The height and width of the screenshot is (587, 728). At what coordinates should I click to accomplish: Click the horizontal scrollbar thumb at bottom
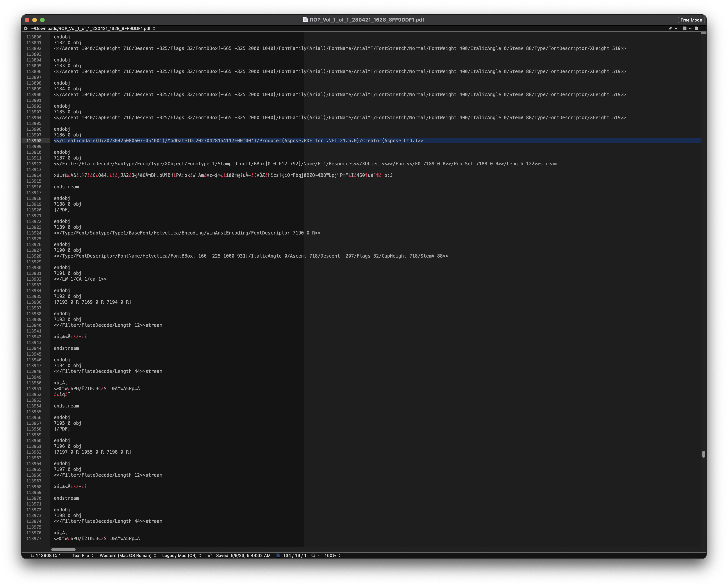(x=63, y=550)
